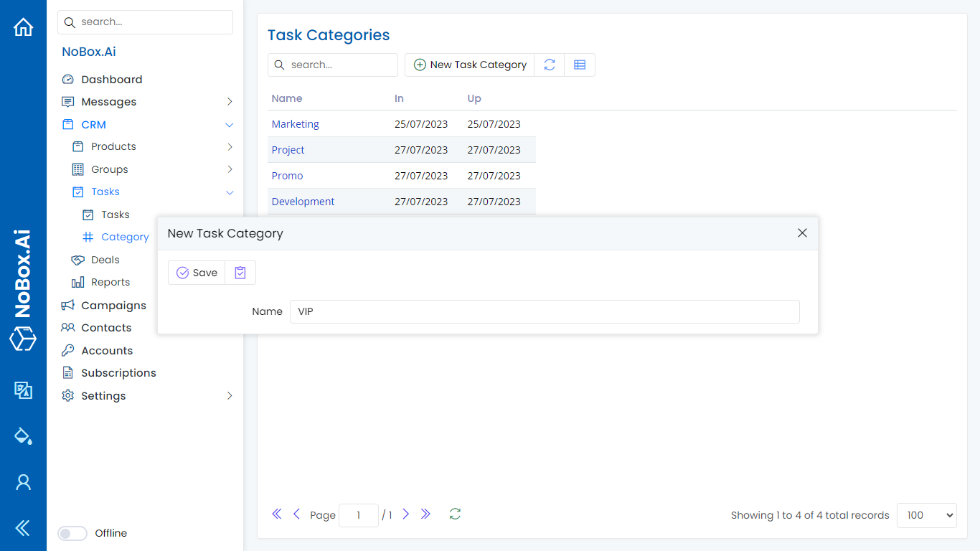Click the table view icon in toolbar
980x551 pixels.
[580, 65]
